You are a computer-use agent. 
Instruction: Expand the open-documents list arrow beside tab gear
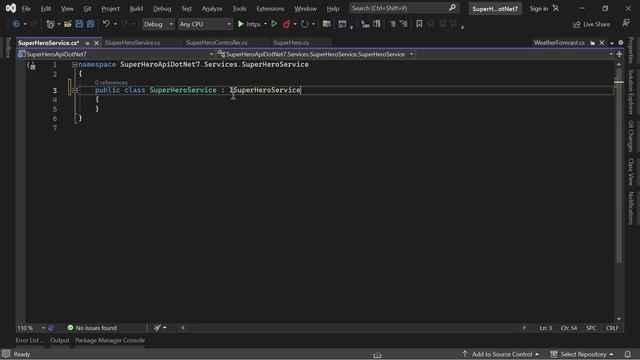coord(612,43)
